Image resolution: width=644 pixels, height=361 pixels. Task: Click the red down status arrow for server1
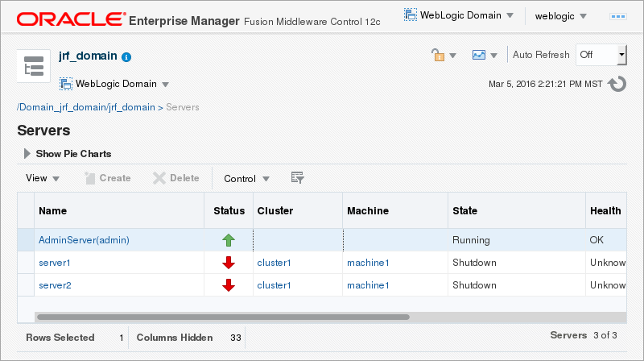click(x=229, y=263)
